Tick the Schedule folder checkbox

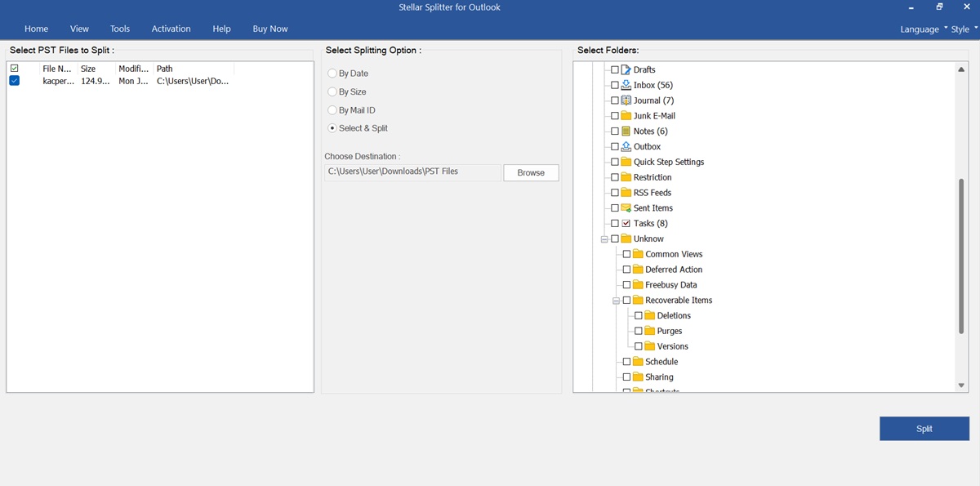626,362
